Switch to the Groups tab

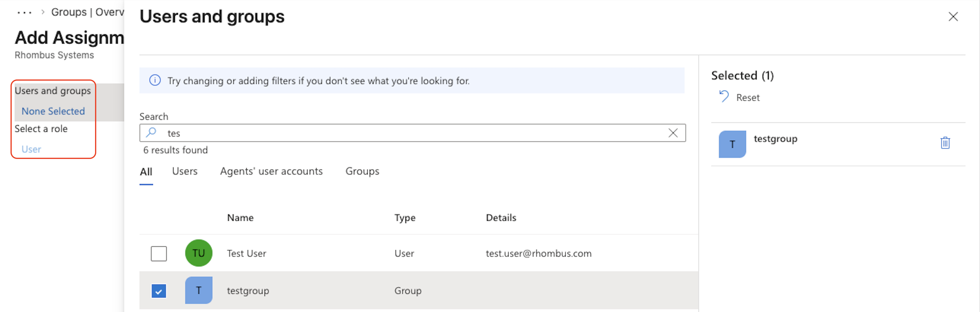(362, 171)
